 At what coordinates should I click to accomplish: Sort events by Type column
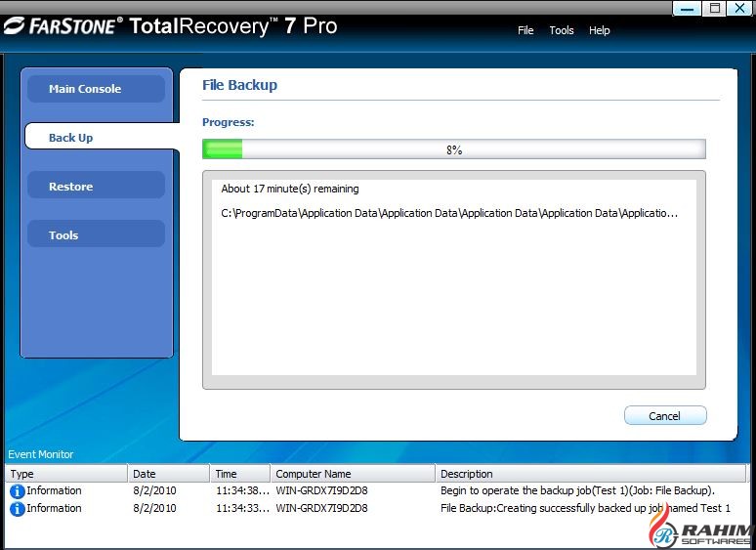coord(66,474)
